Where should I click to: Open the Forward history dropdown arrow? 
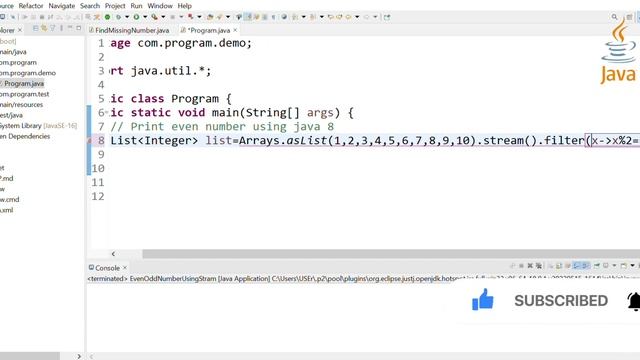[x=375, y=17]
